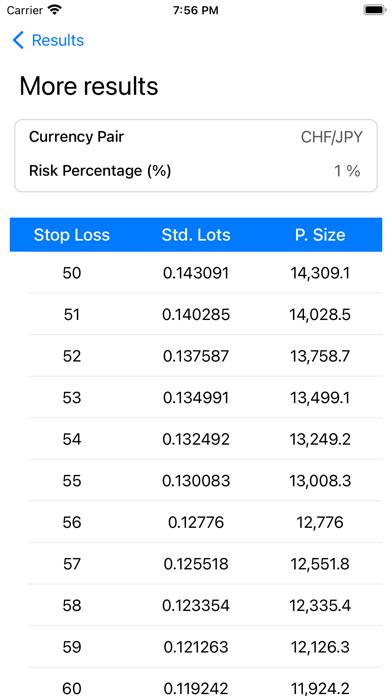Image resolution: width=392 pixels, height=696 pixels.
Task: Tap the 1 % risk value
Action: click(x=347, y=171)
